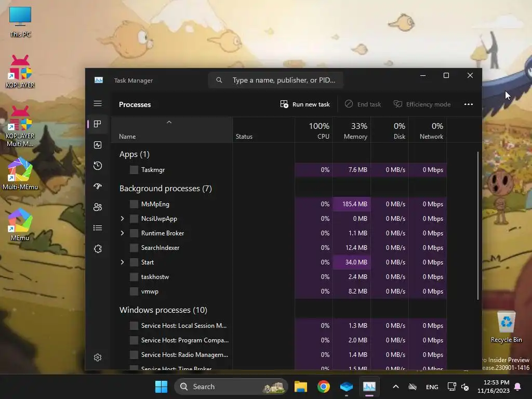Sort by the Network column header
The width and height of the screenshot is (532, 399).
[x=428, y=130]
